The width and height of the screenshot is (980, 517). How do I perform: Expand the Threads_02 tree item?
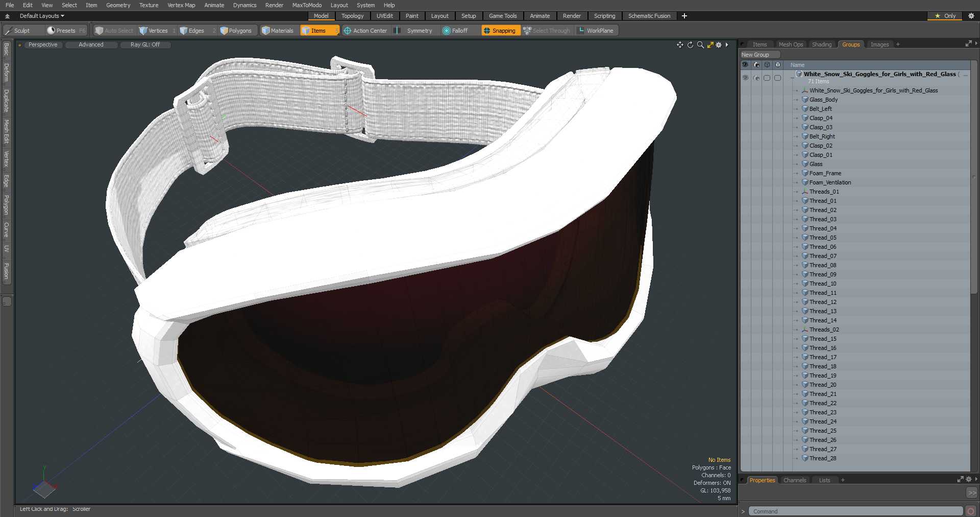click(x=796, y=330)
